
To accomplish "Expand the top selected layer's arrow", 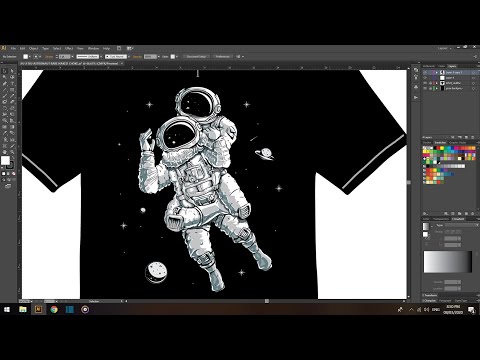I will (x=437, y=72).
